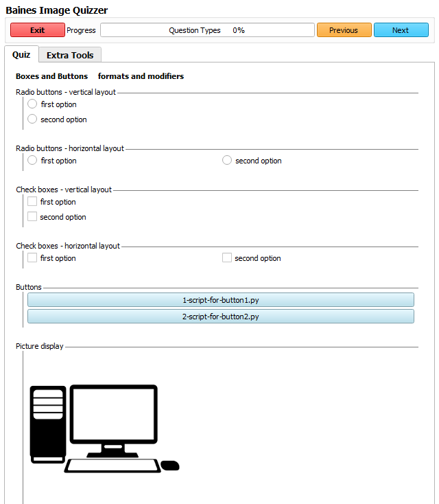This screenshot has height=504, width=439.
Task: Tick second option in vertical check boxes
Action: [32, 217]
